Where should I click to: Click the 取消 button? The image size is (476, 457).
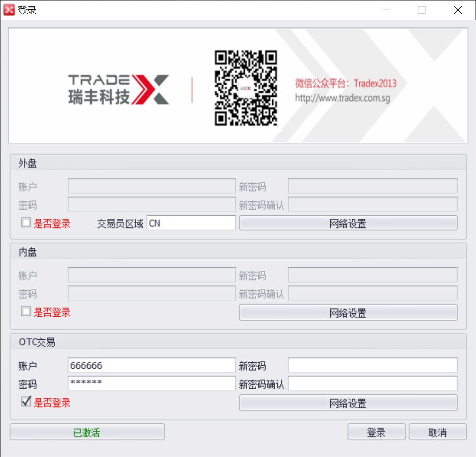tap(438, 431)
